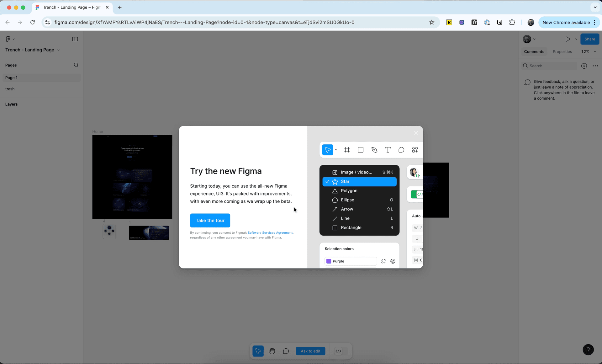Open Chrome profile avatar
This screenshot has height=364, width=602.
point(531,22)
